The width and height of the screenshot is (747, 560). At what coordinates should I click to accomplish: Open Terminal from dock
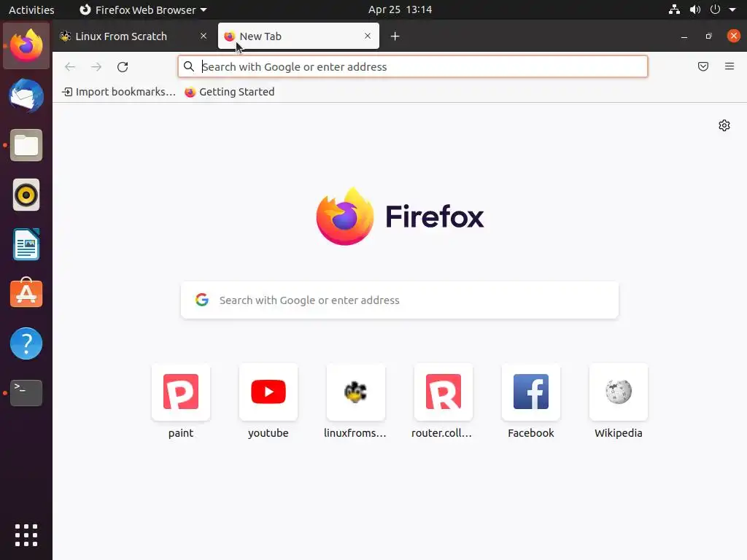tap(26, 393)
